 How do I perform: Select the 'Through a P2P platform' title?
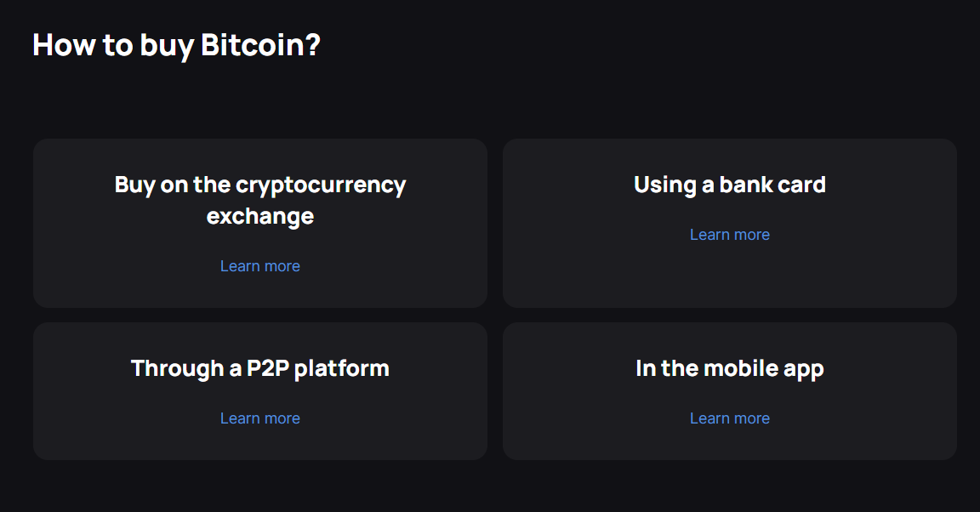(260, 368)
